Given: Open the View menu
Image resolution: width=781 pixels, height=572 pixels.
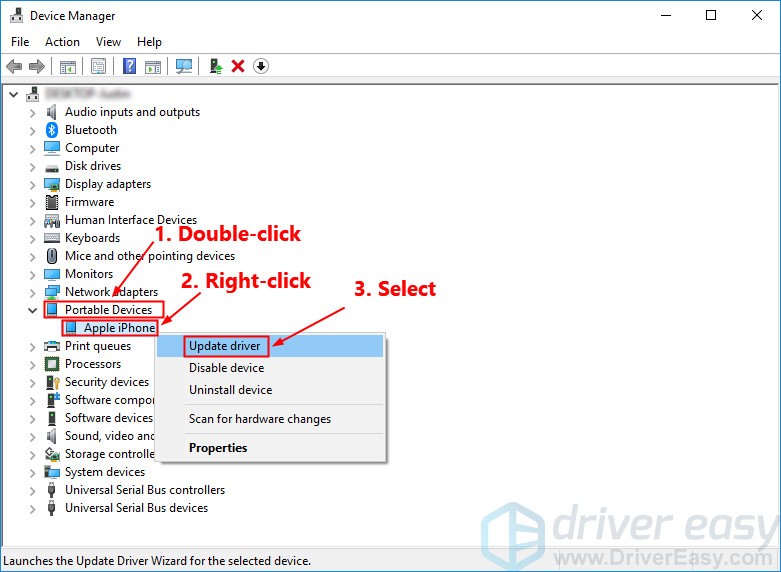Looking at the screenshot, I should pos(108,42).
